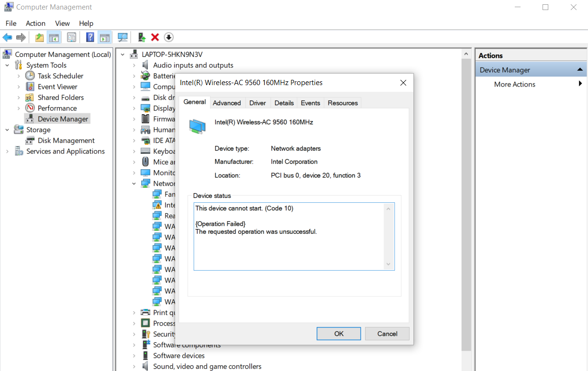Click Software components category
This screenshot has height=371, width=588.
pos(187,345)
